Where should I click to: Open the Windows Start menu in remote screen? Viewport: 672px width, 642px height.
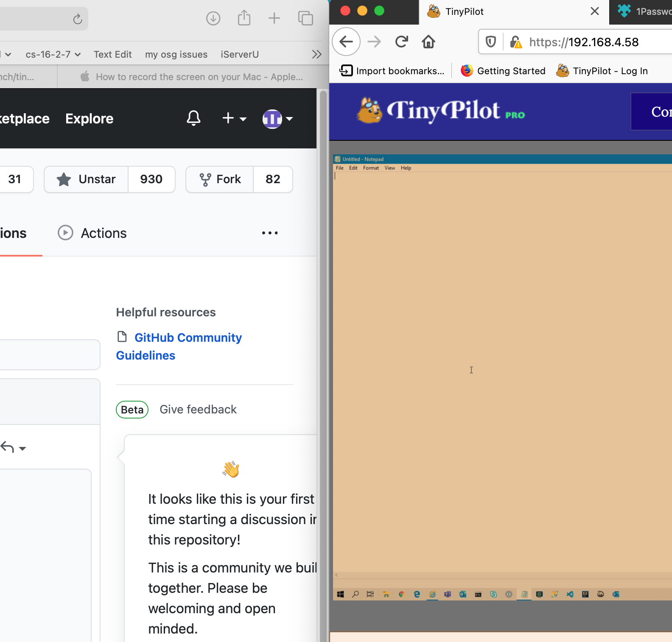340,594
